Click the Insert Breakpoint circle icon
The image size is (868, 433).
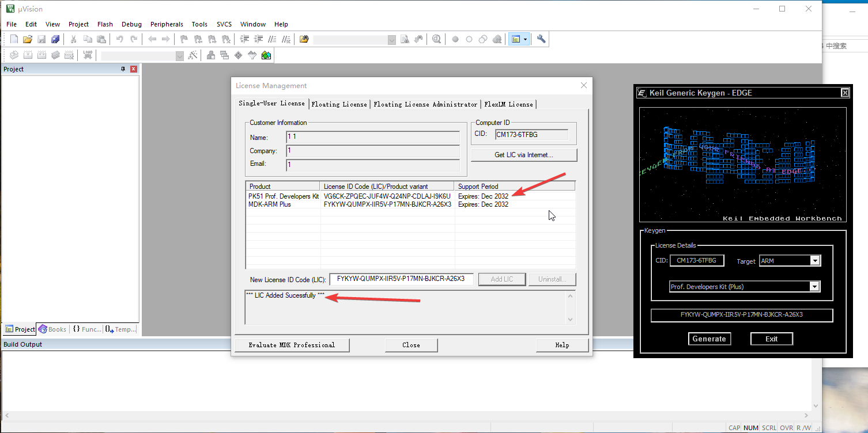pos(455,39)
